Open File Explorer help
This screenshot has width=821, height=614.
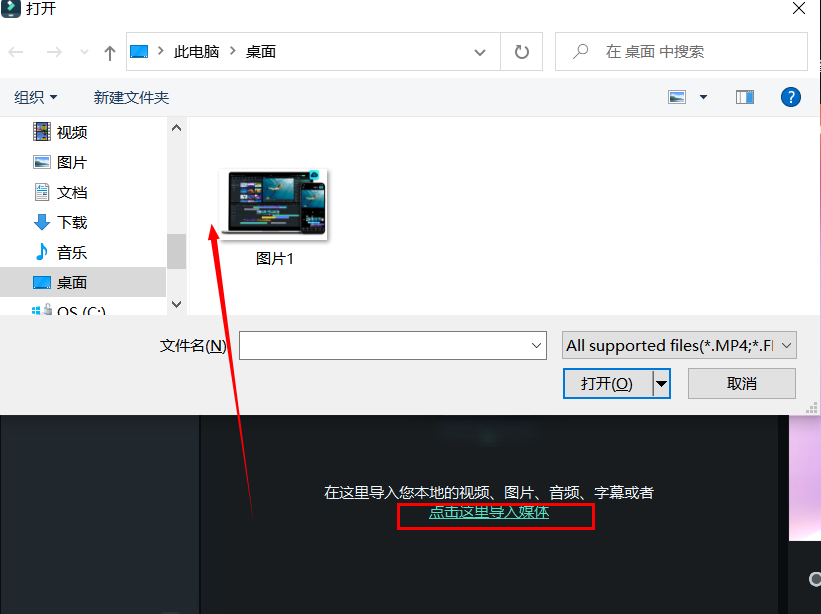pyautogui.click(x=791, y=97)
